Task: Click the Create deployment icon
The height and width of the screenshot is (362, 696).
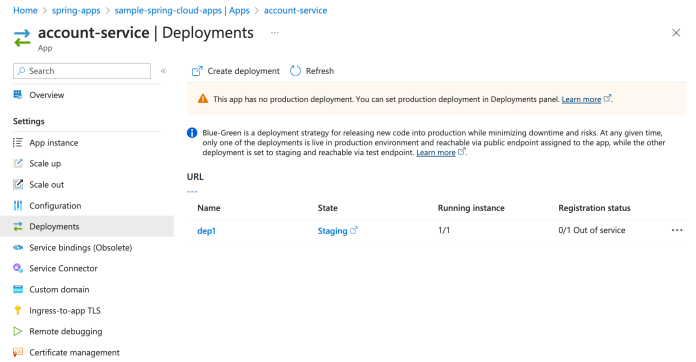Action: (197, 71)
